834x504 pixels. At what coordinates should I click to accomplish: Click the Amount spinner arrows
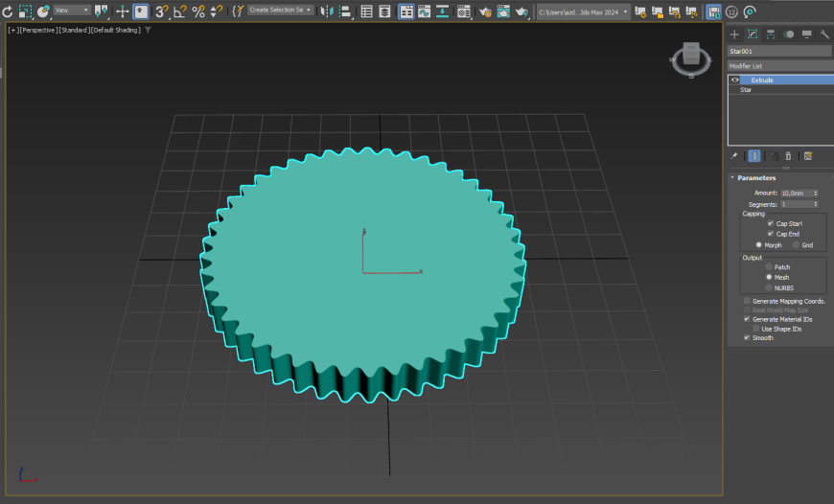[816, 193]
